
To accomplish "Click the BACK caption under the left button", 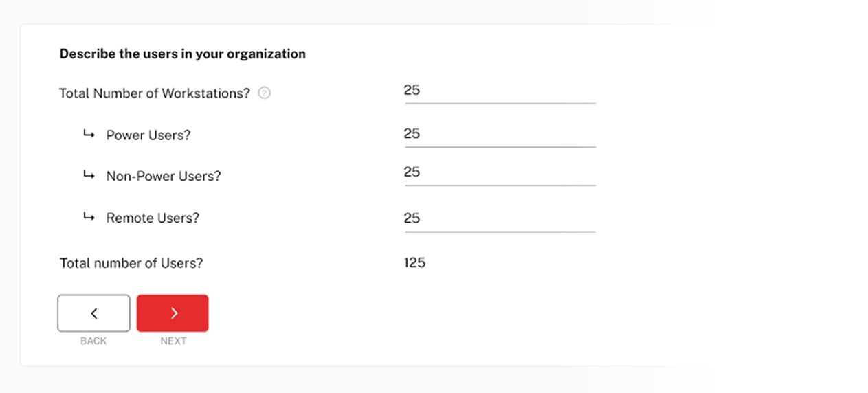I will [93, 341].
